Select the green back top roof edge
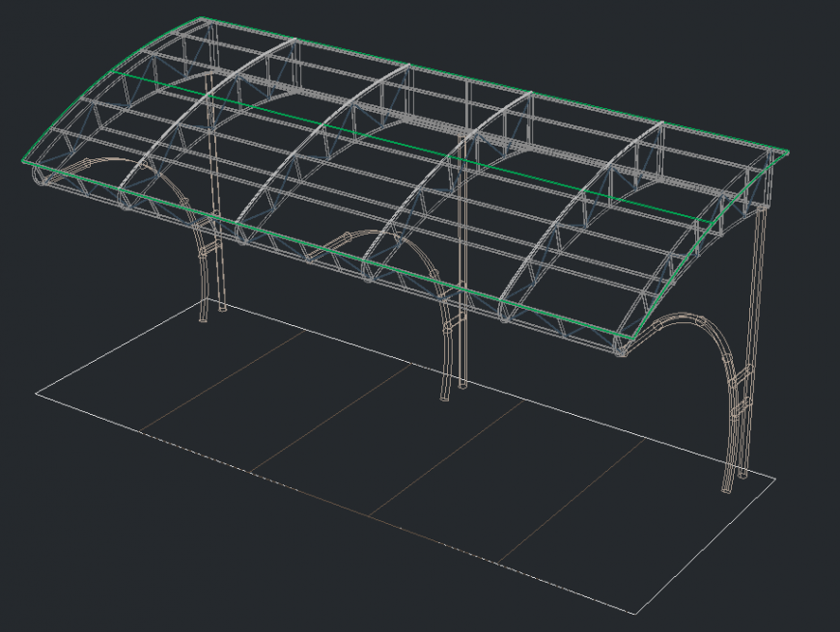 click(x=483, y=84)
